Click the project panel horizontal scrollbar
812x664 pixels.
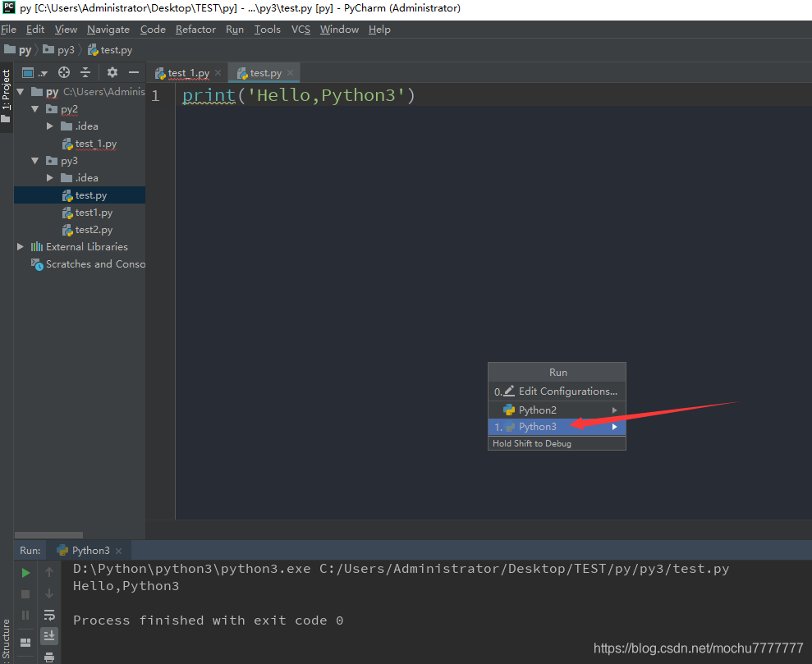[x=48, y=535]
